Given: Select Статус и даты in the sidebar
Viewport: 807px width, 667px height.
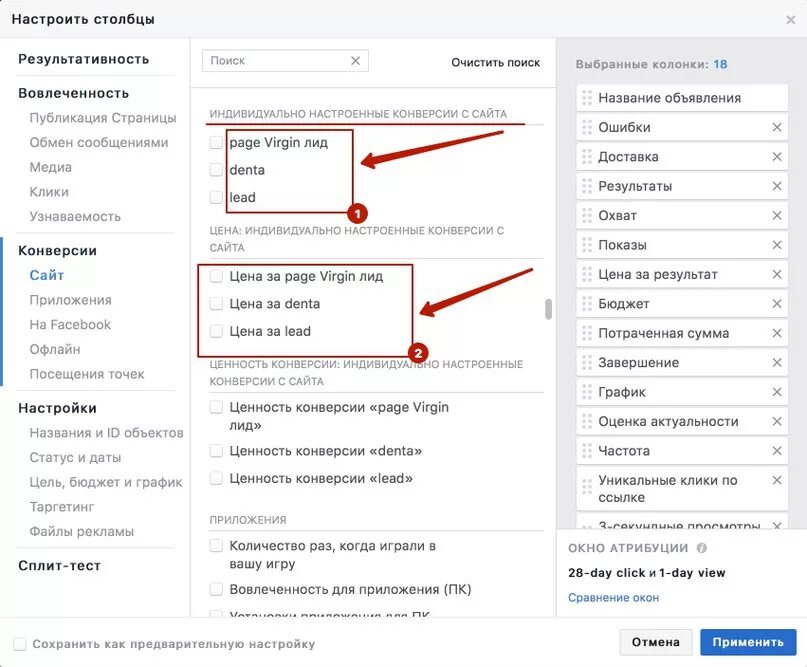Looking at the screenshot, I should 75,458.
